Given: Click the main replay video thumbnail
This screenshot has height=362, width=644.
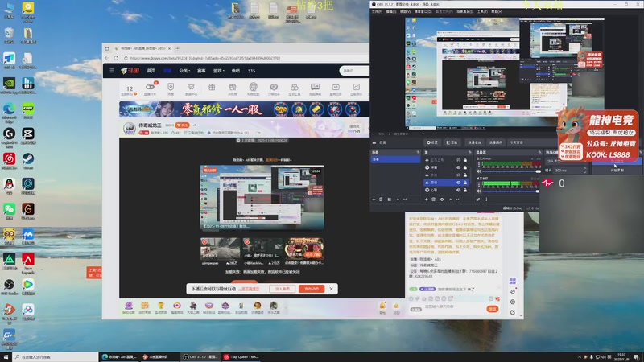Looking at the screenshot, I should click(262, 197).
